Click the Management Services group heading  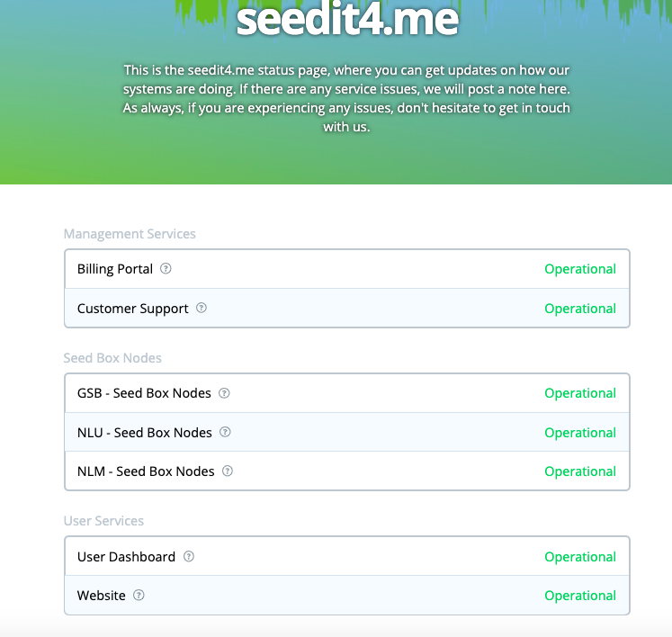click(130, 234)
